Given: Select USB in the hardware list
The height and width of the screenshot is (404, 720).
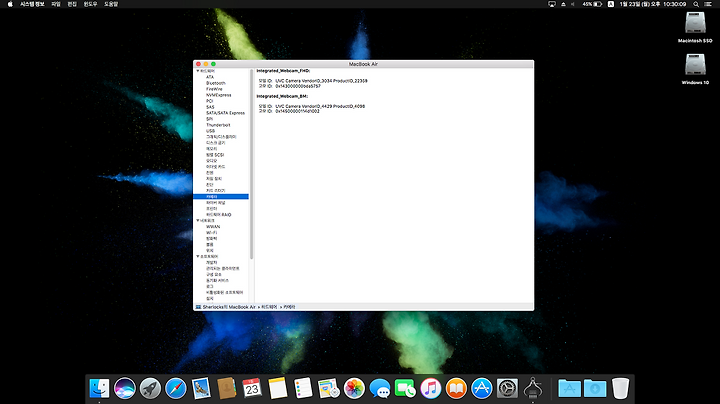Looking at the screenshot, I should point(210,131).
